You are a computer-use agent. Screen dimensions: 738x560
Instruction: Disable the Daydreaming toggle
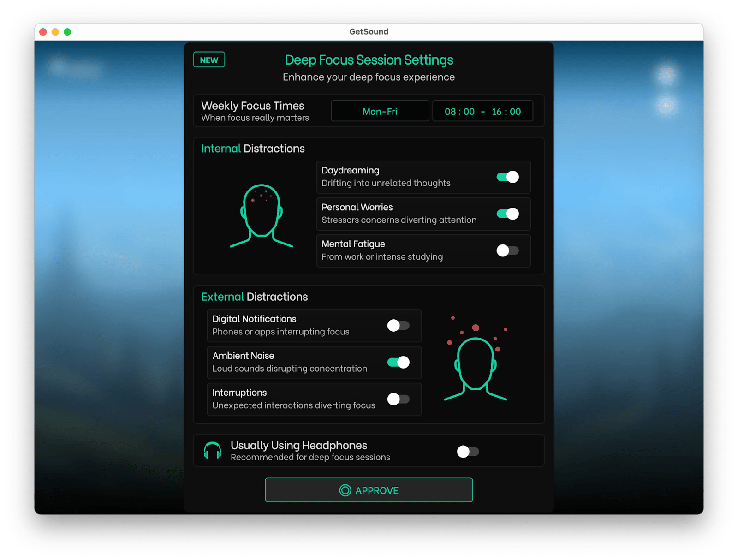[507, 177]
